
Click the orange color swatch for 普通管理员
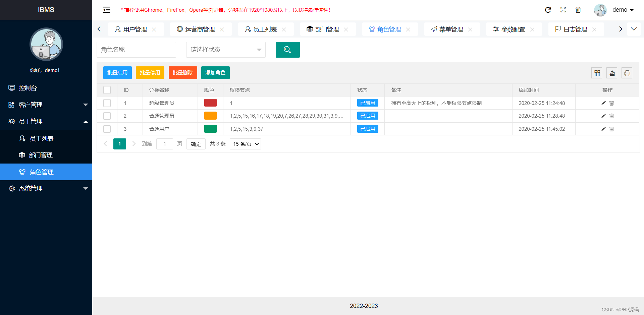[x=210, y=116]
